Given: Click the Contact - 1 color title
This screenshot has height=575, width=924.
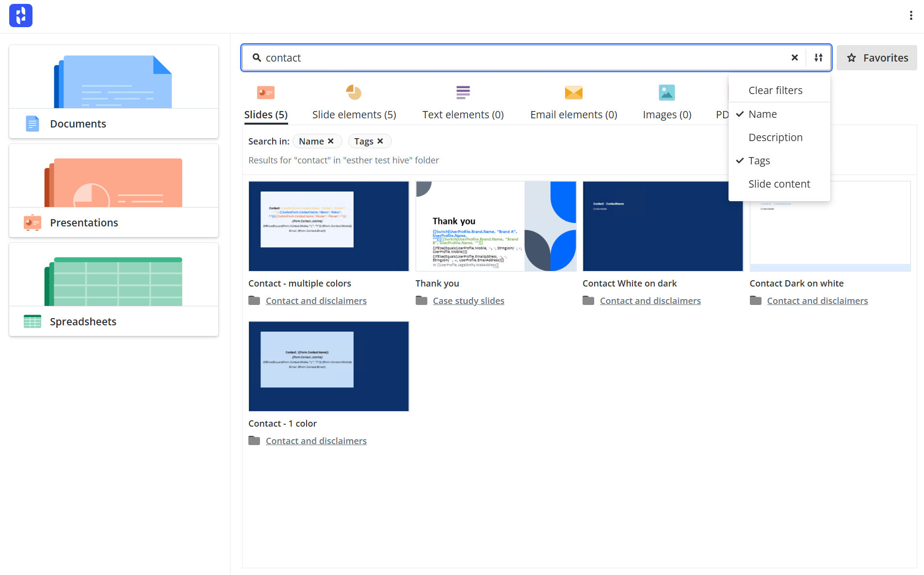Looking at the screenshot, I should [282, 423].
